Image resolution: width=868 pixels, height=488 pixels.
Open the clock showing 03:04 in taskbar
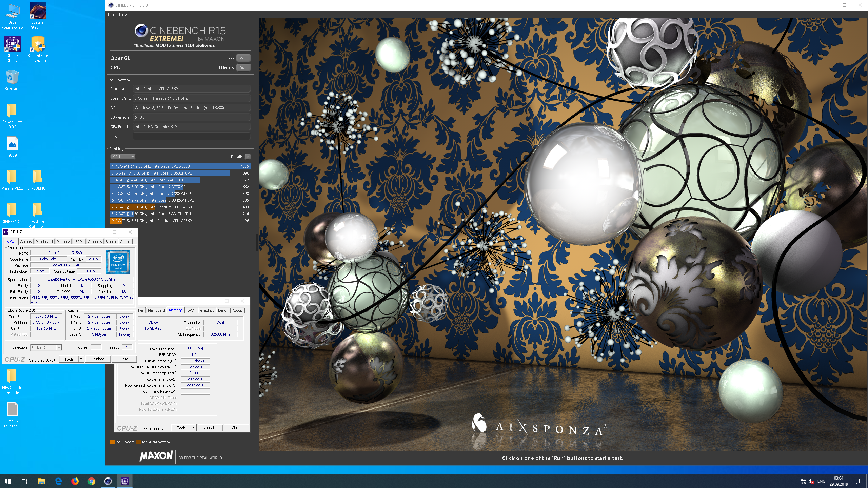coord(839,481)
